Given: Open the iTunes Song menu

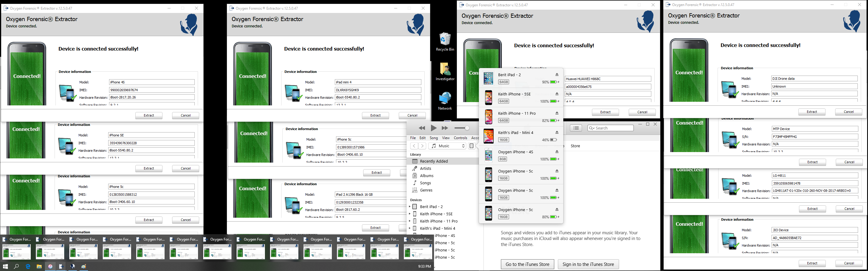Looking at the screenshot, I should click(434, 138).
